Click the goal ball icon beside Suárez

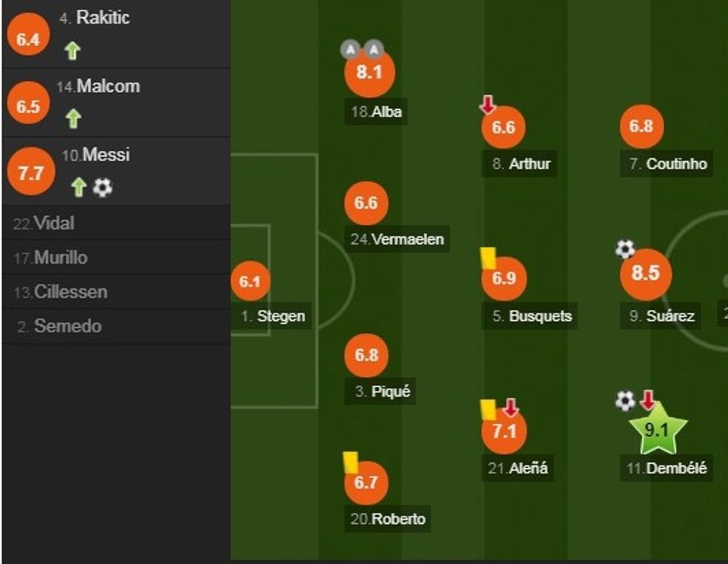(625, 249)
